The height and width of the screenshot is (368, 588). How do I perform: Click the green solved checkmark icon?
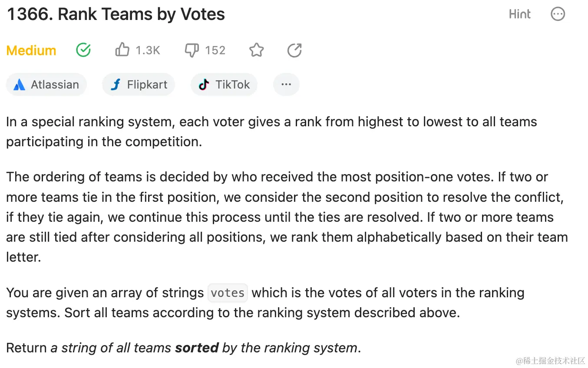[83, 50]
